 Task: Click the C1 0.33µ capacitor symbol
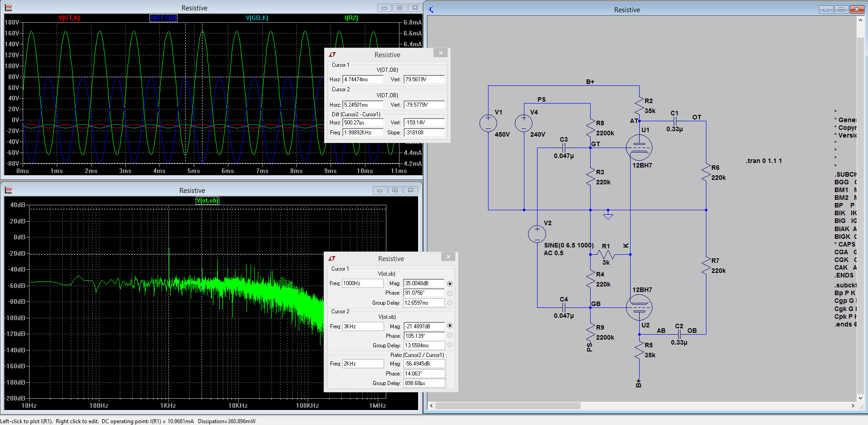tap(675, 121)
